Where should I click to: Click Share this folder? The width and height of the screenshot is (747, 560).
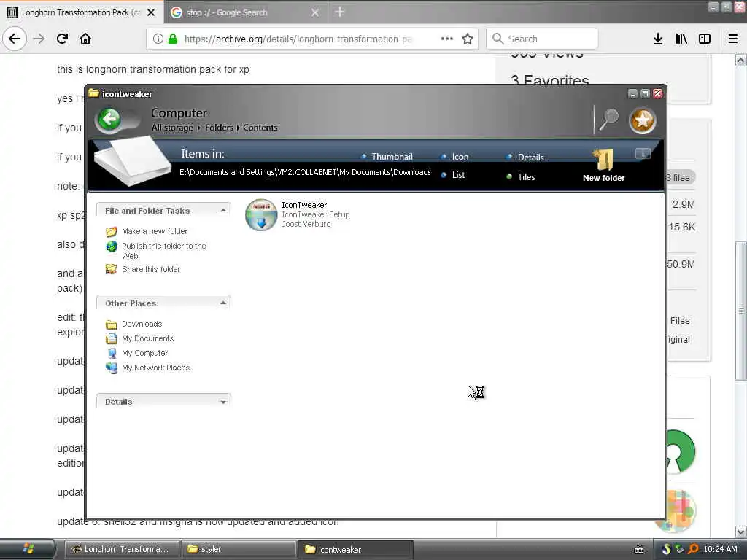click(144, 269)
